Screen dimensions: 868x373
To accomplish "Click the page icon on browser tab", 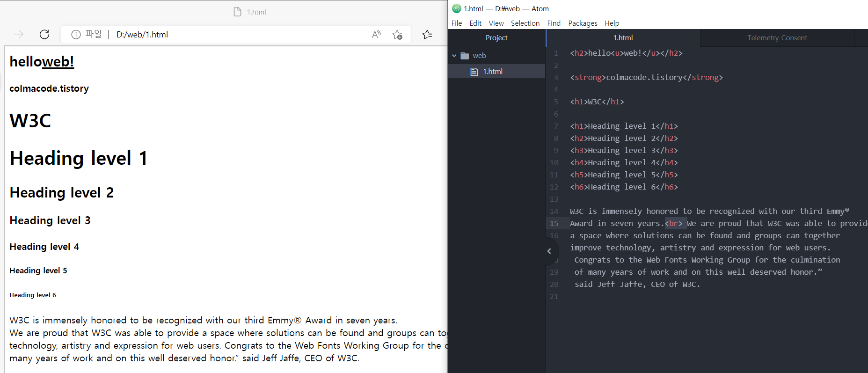I will point(238,12).
